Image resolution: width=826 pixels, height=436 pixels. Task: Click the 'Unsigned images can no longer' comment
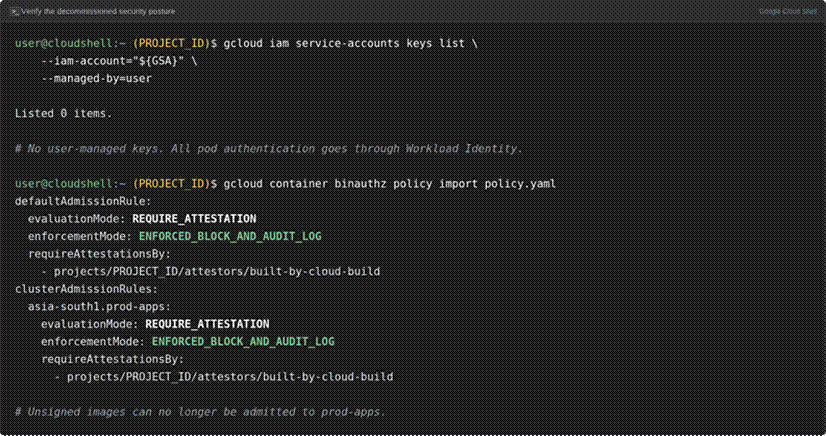pyautogui.click(x=200, y=412)
